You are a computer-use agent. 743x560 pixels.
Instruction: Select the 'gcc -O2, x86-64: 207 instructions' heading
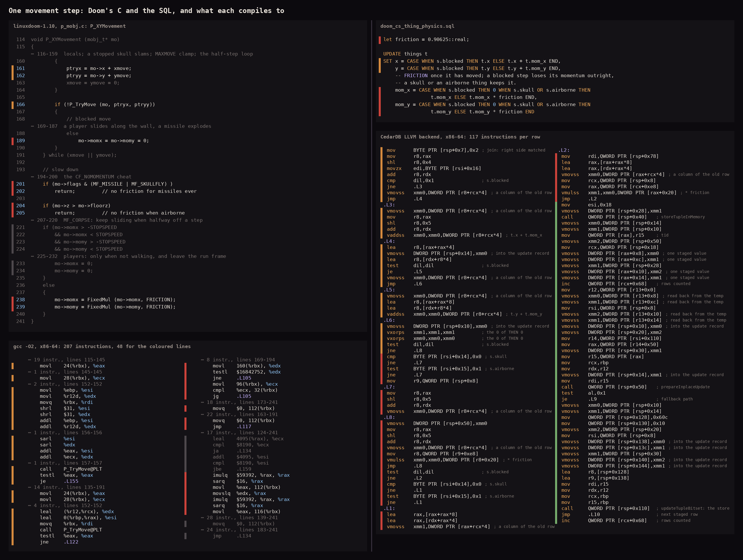point(102,347)
